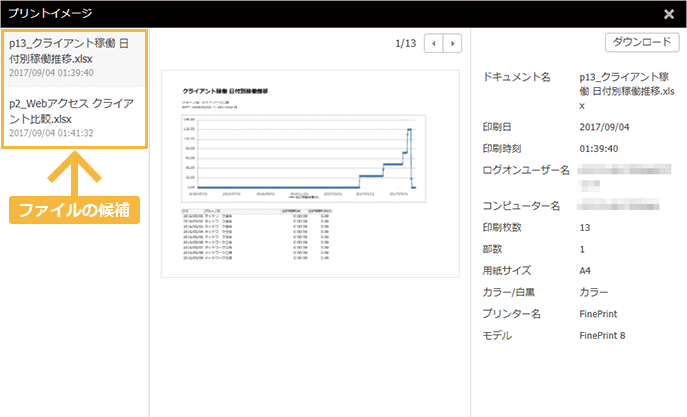Go to the previous preview page
The image size is (687, 417).
coord(434,44)
